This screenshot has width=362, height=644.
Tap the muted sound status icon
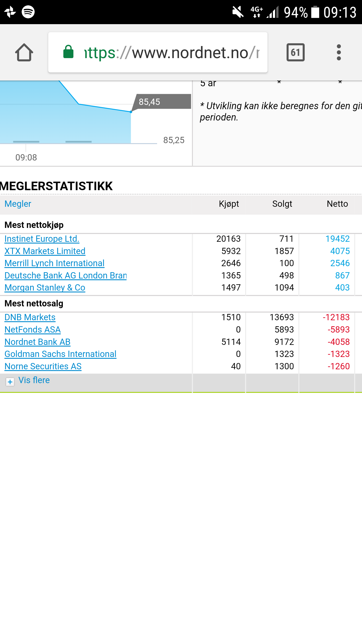[x=238, y=12]
